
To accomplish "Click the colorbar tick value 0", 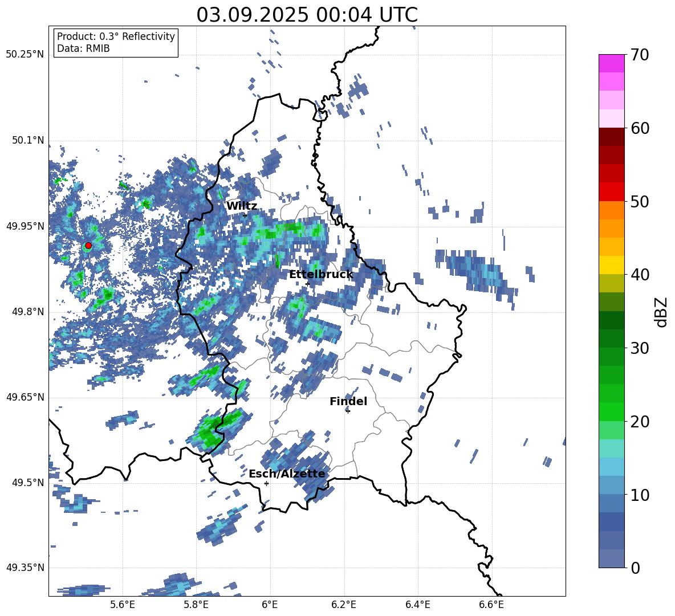I will point(635,568).
